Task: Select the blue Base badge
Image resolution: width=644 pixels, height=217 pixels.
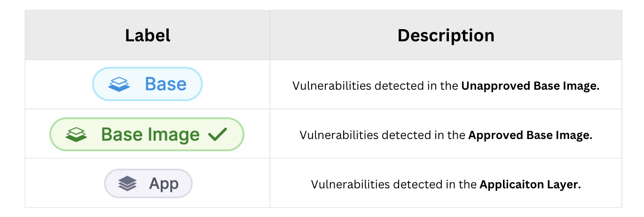Action: [147, 84]
